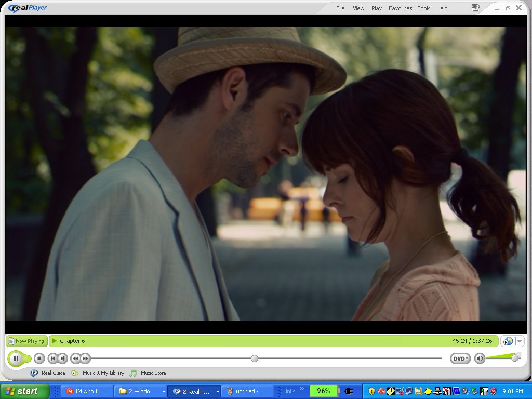Click the 96% battery indicator
The width and height of the screenshot is (532, 399).
pyautogui.click(x=323, y=391)
